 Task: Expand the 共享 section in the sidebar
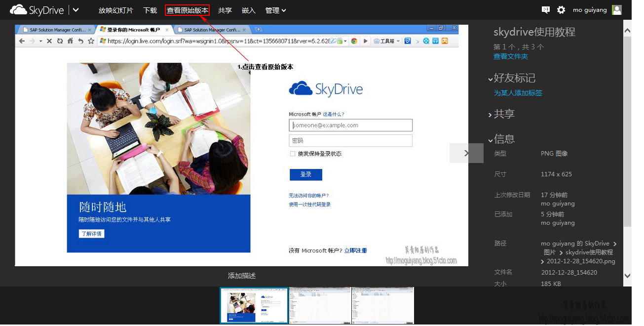501,114
